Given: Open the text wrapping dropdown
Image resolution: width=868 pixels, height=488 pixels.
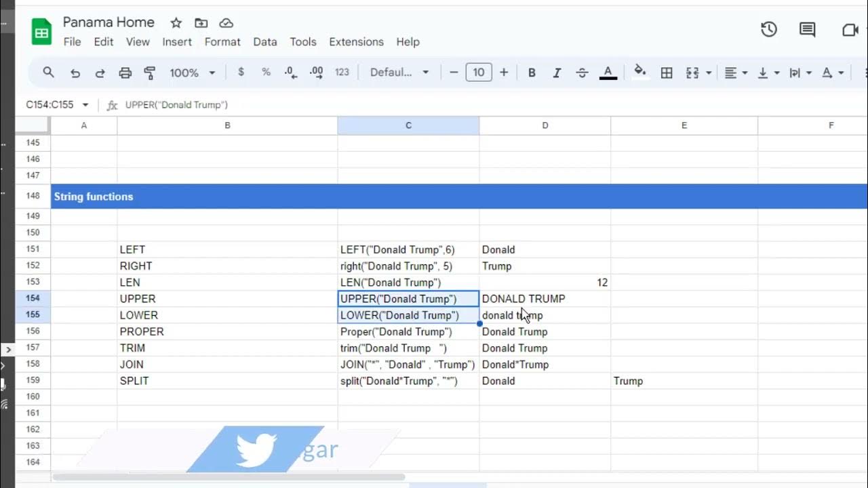Looking at the screenshot, I should (800, 73).
